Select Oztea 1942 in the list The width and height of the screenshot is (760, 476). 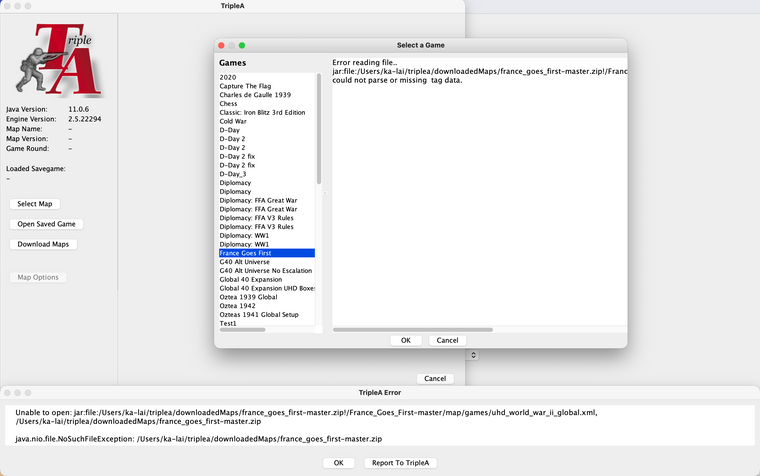(240, 306)
